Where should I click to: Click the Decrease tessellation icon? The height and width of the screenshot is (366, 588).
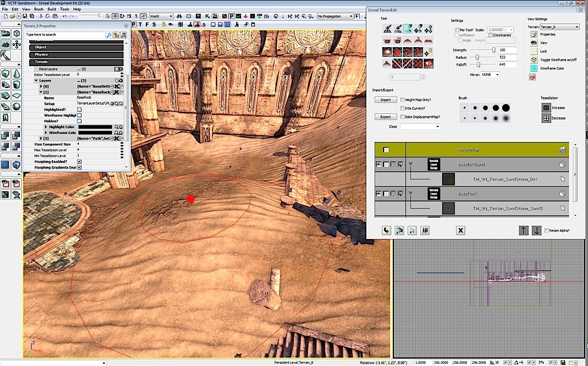click(547, 118)
